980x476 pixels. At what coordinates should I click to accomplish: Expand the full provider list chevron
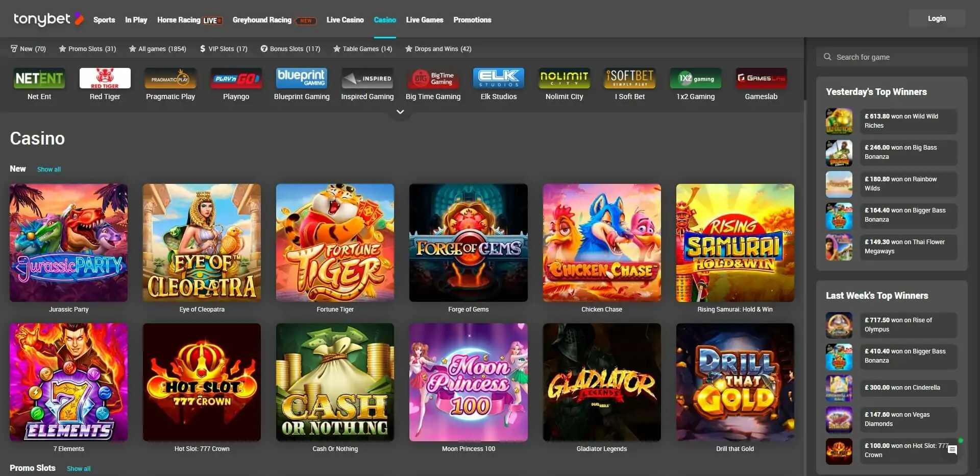coord(400,111)
